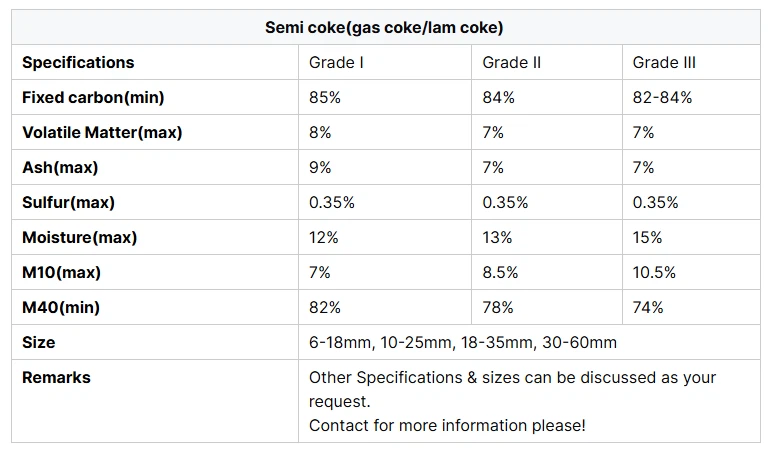Click the Grade I column header
The width and height of the screenshot is (779, 449).
(x=336, y=62)
